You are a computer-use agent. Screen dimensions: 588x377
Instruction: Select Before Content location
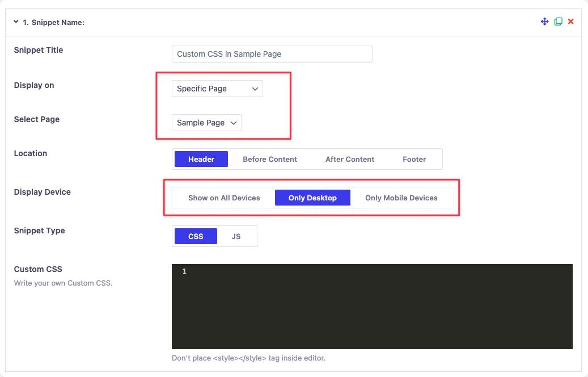270,159
